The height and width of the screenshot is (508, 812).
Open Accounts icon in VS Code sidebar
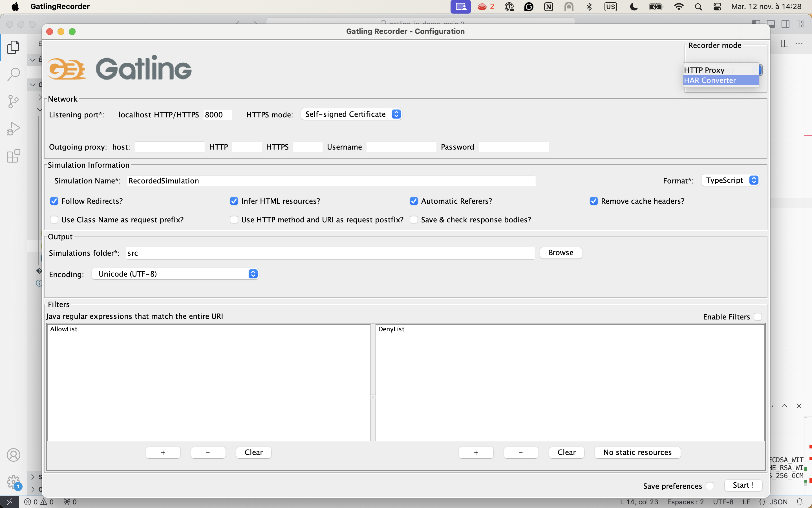[x=14, y=455]
